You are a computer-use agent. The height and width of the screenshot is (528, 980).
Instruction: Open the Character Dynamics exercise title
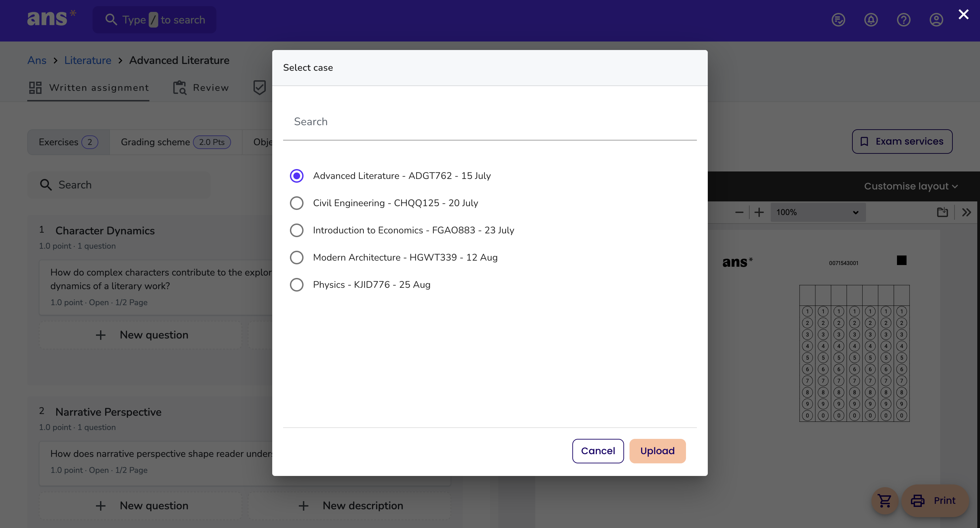pyautogui.click(x=105, y=231)
